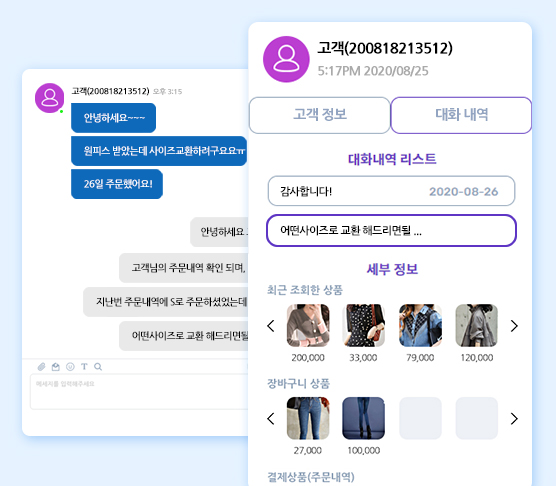Screen dimensions: 556x486
Task: Select the 27,000 jeans cart thumbnail
Action: click(308, 418)
